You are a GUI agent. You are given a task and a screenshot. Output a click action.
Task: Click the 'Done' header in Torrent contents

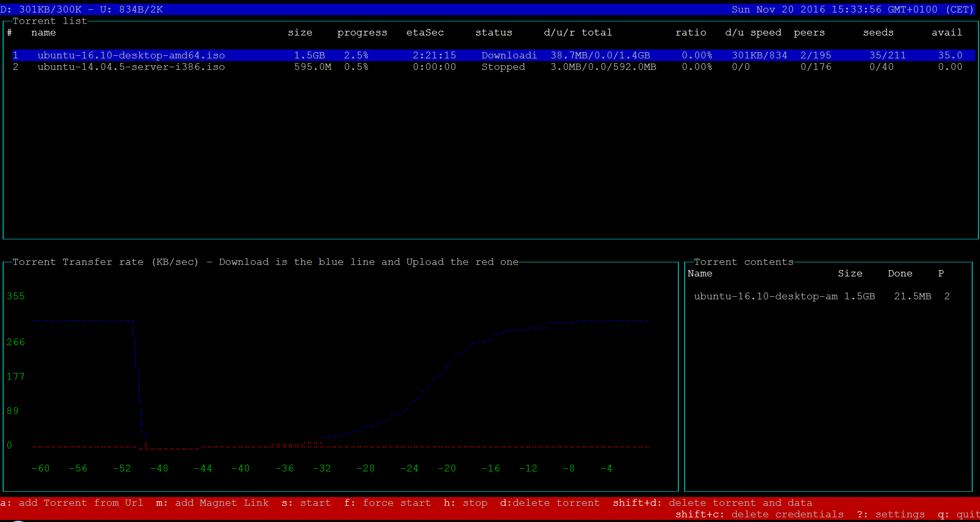point(900,273)
